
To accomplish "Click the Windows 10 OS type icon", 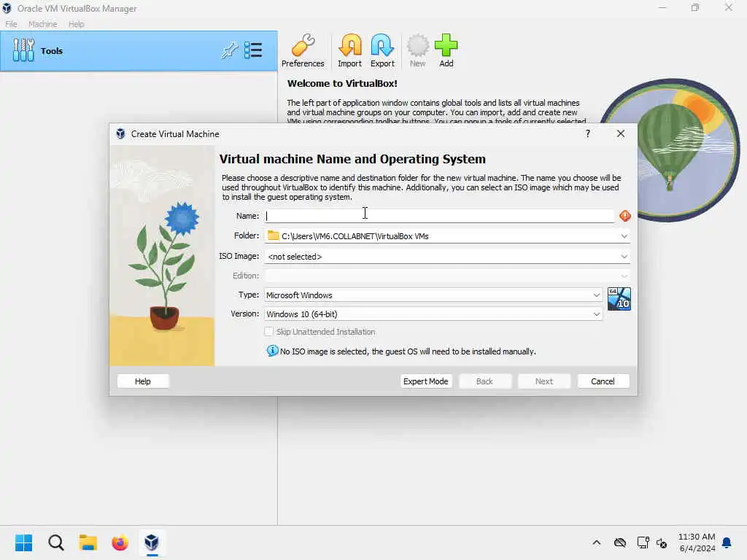I will 619,299.
